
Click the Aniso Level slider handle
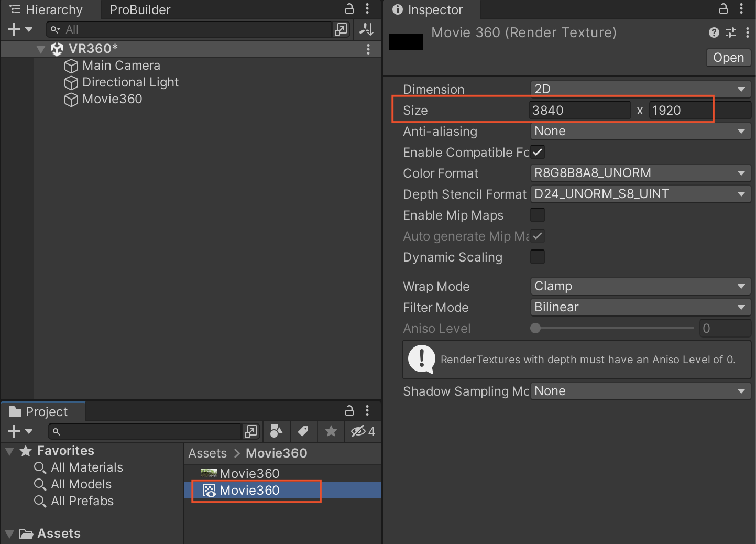pyautogui.click(x=535, y=329)
